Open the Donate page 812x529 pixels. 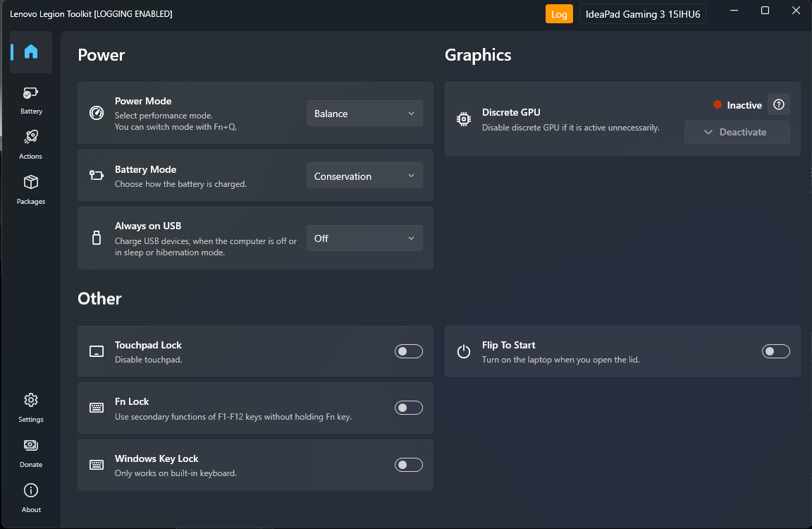pyautogui.click(x=31, y=454)
